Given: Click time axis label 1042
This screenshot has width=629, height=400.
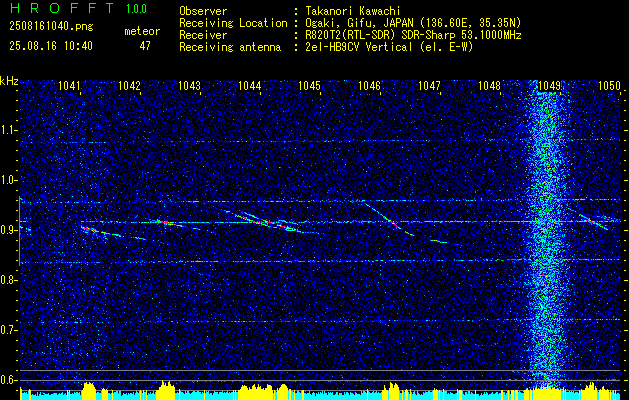Looking at the screenshot, I should 130,85.
